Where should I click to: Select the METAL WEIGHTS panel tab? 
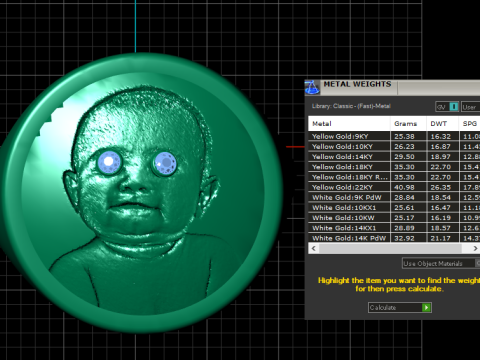[x=358, y=85]
